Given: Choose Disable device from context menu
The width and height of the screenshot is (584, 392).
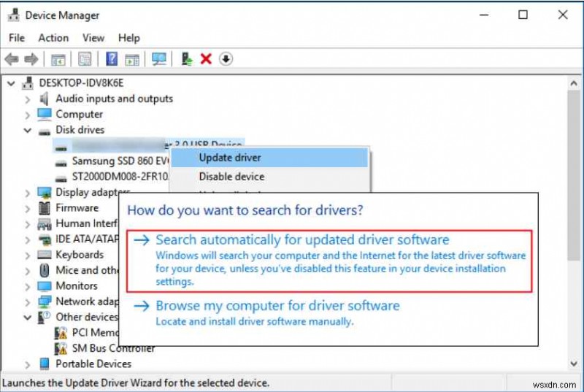Looking at the screenshot, I should [x=269, y=177].
